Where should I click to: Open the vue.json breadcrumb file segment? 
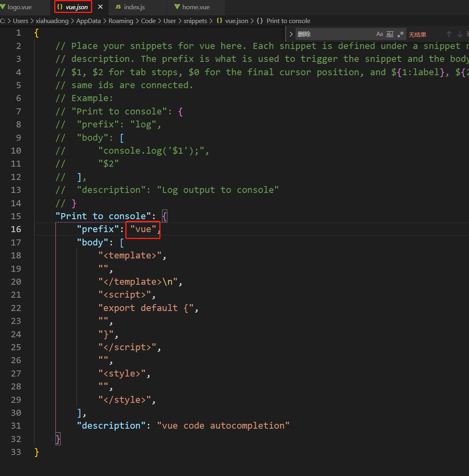pyautogui.click(x=232, y=21)
